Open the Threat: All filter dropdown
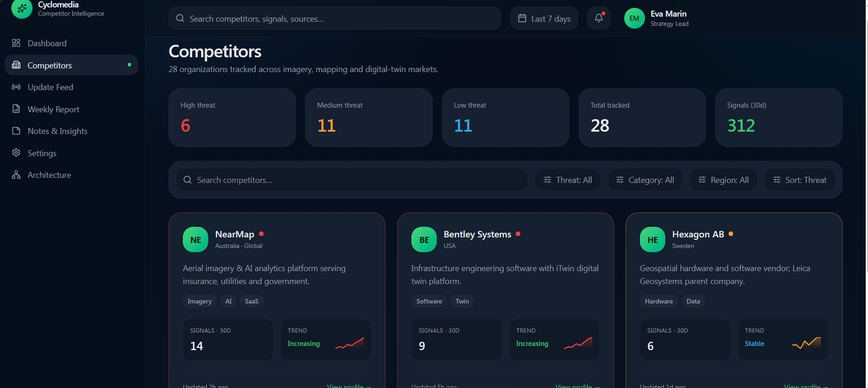868x388 pixels. (567, 180)
